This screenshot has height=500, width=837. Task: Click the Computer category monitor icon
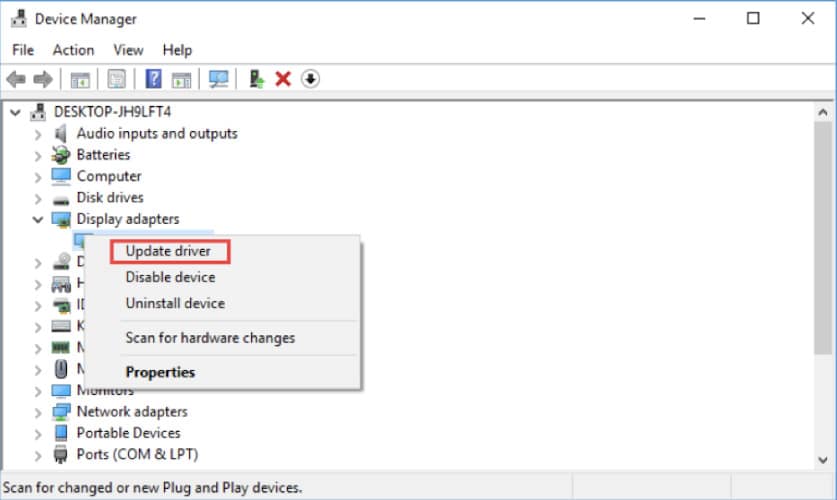(61, 176)
